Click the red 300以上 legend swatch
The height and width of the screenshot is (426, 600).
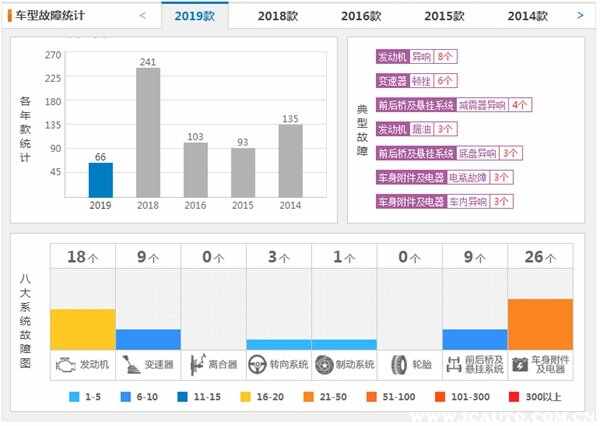(x=514, y=397)
